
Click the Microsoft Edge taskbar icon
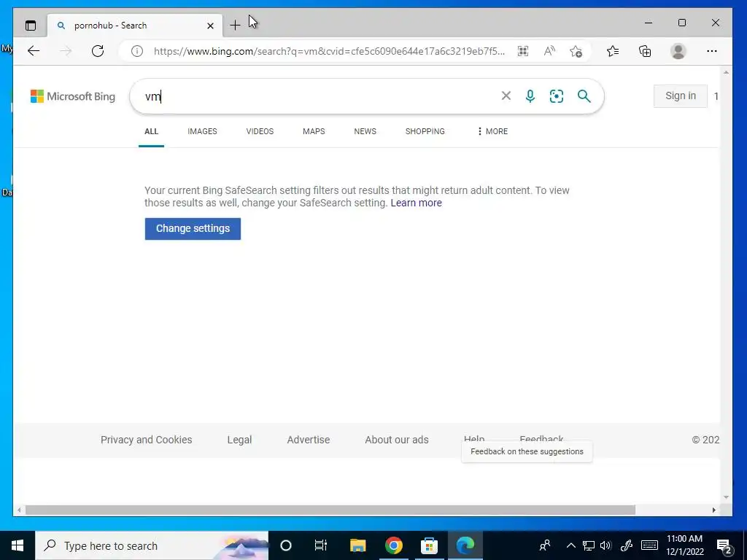click(465, 545)
